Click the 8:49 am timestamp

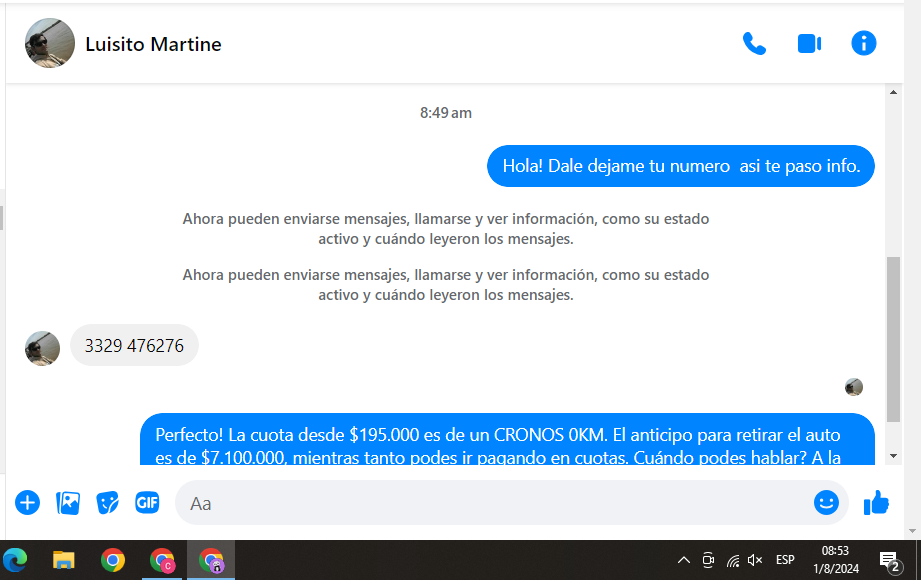coord(446,113)
